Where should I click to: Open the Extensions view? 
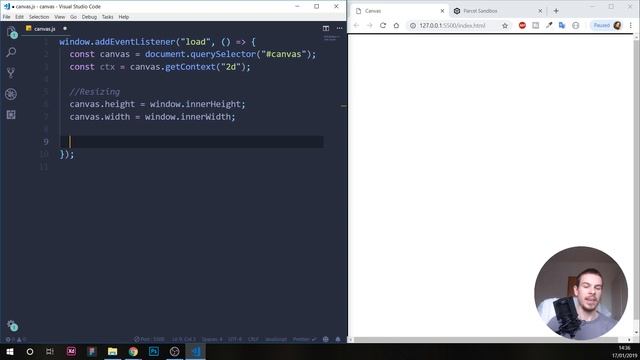point(11,115)
